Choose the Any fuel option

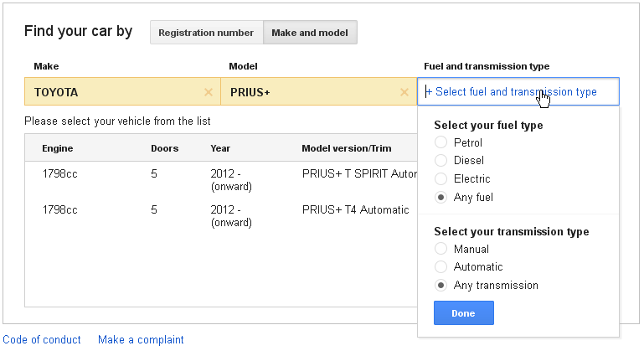pos(440,197)
